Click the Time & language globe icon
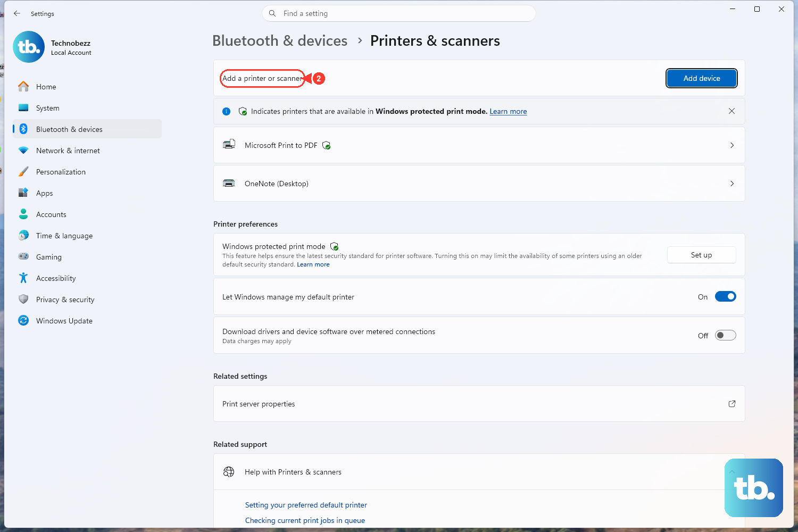The width and height of the screenshot is (798, 532). 23,235
